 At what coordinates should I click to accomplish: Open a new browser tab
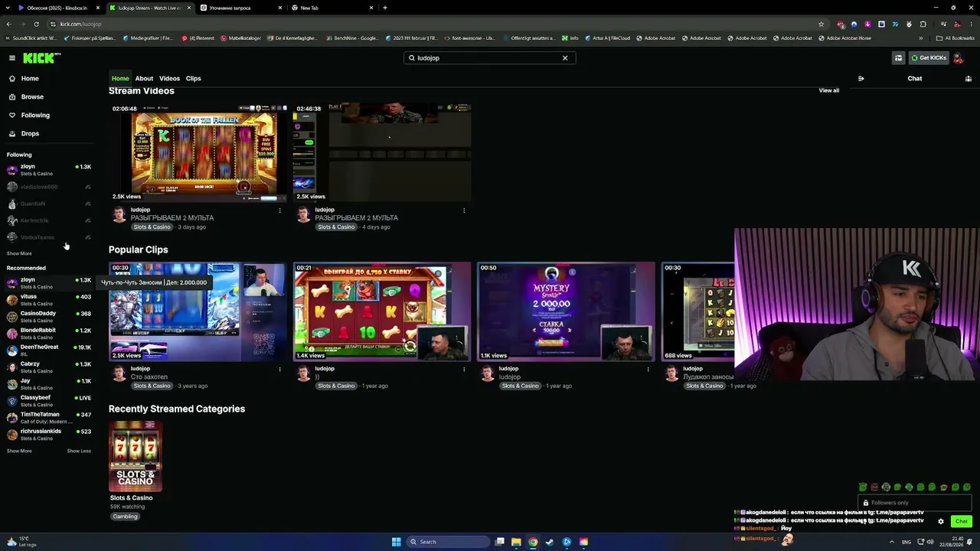point(385,8)
